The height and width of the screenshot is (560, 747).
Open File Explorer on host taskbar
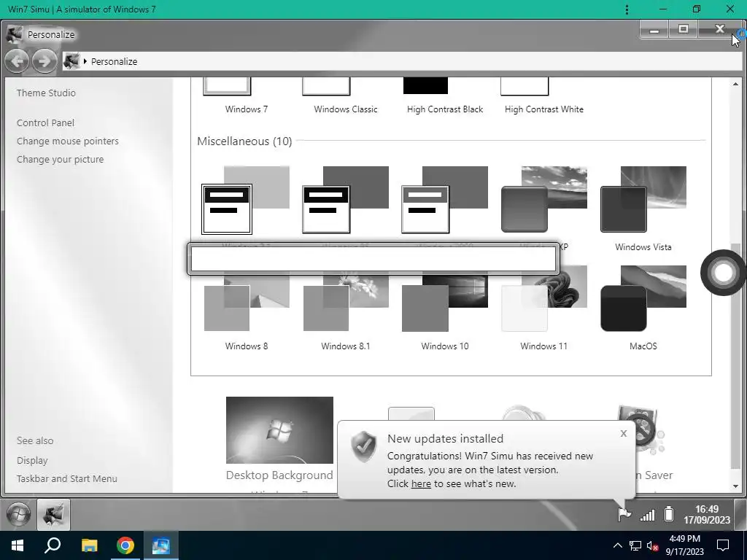pyautogui.click(x=89, y=545)
